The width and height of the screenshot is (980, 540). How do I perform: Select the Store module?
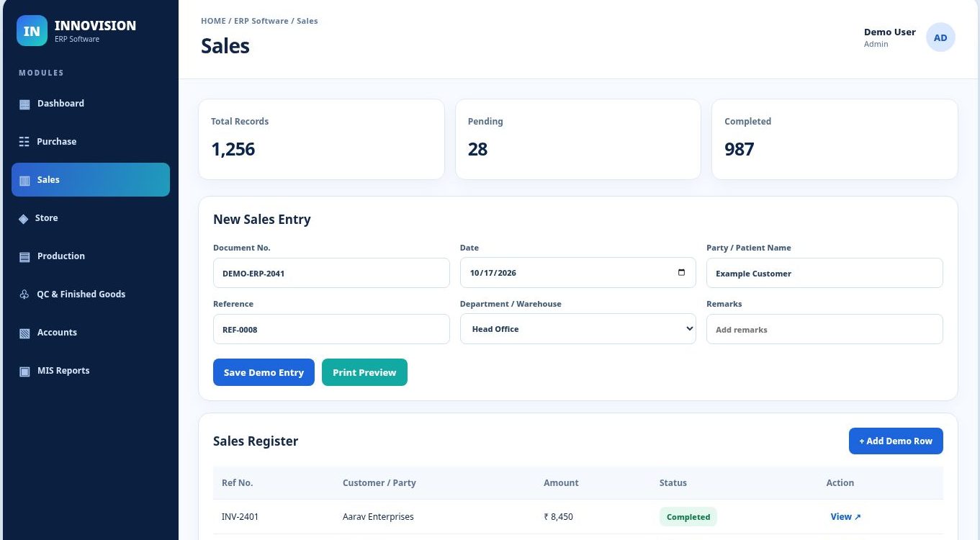(91, 218)
